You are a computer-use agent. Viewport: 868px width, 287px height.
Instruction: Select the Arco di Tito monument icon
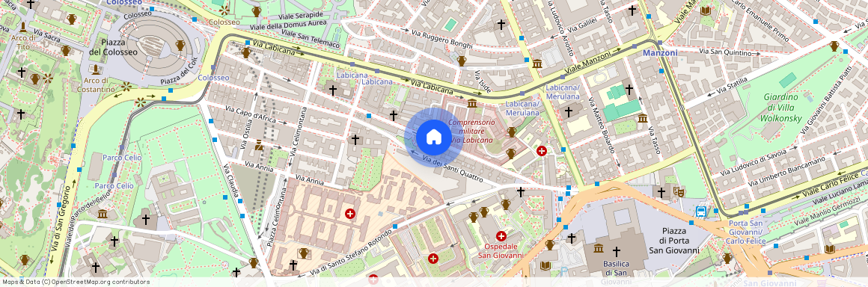[22, 27]
